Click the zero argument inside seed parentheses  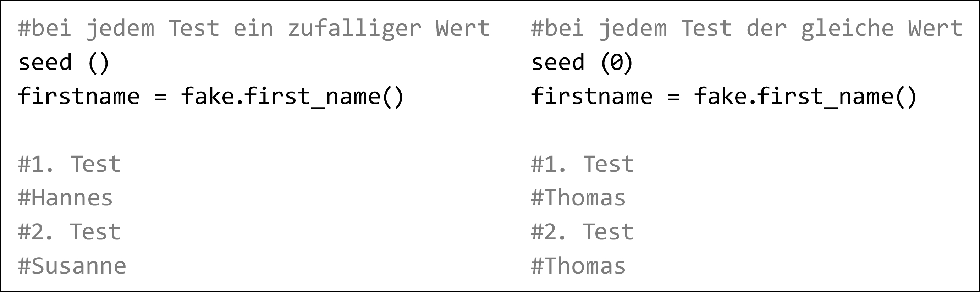coord(616,62)
